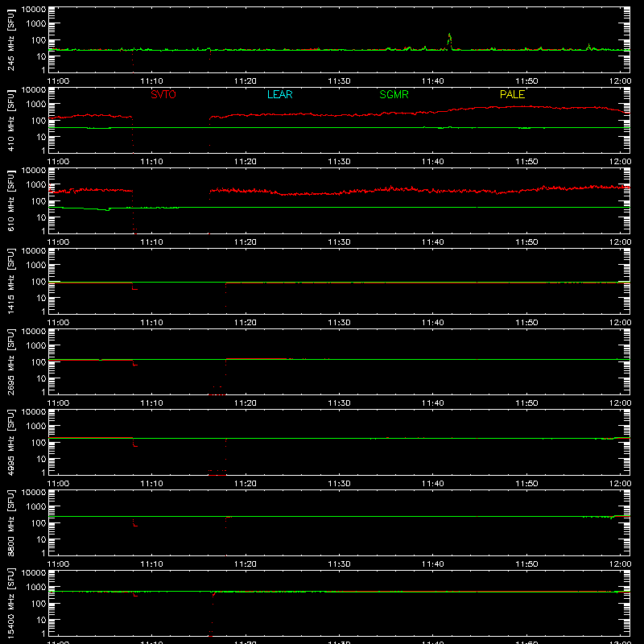Click 11:20 tick label below 410 MHz plot
Image resolution: width=644 pixels, height=644 pixels.
pyautogui.click(x=246, y=162)
